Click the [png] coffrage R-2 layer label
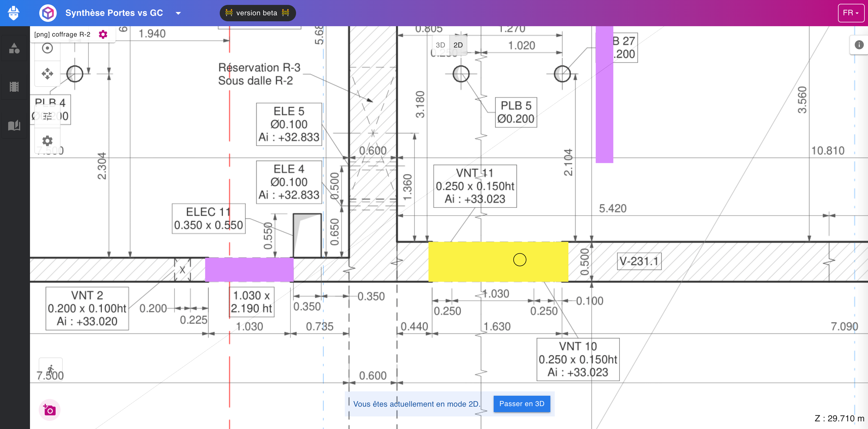The image size is (868, 429). [x=62, y=34]
